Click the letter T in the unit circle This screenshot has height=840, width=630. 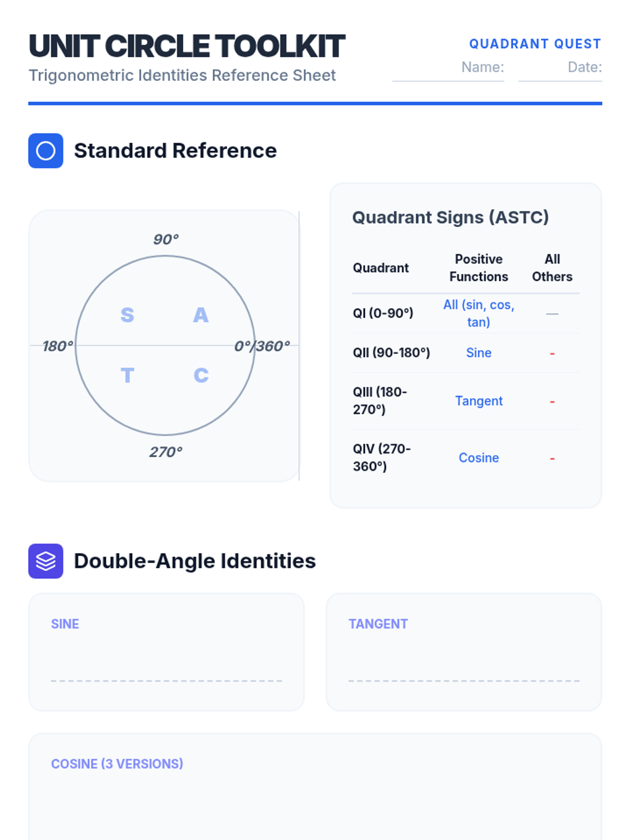127,375
